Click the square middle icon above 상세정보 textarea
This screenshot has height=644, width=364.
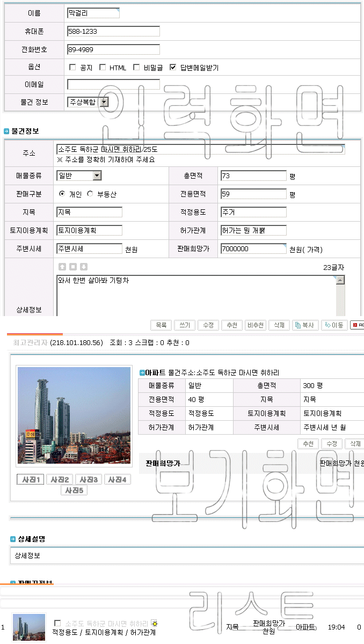point(73,267)
